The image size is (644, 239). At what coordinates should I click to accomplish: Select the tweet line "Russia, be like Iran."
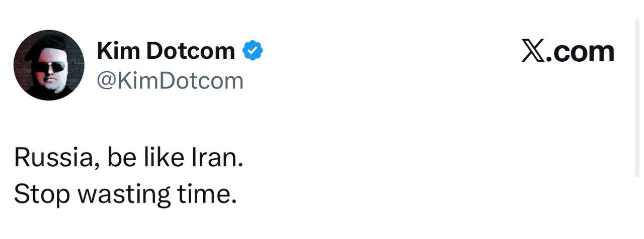[x=129, y=158]
